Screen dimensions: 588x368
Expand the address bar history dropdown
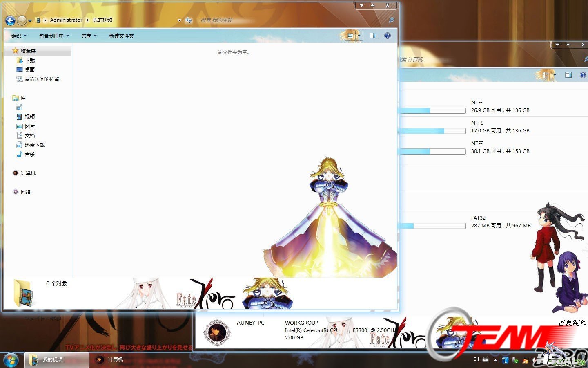[179, 20]
